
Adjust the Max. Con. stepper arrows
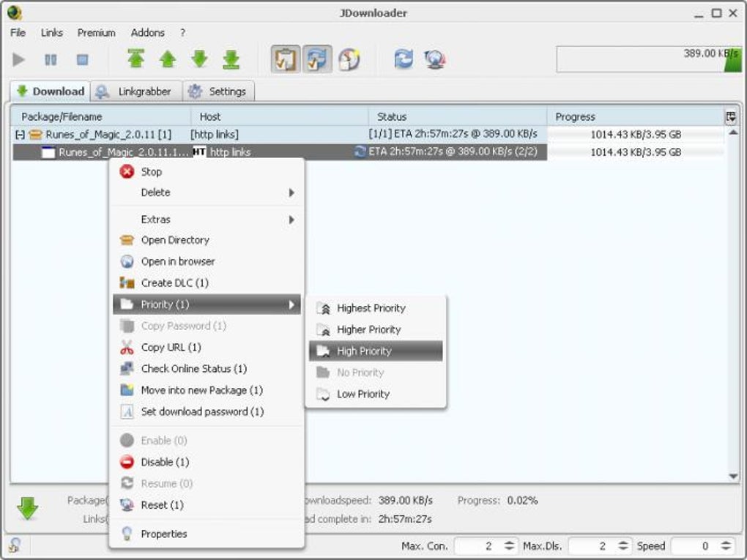[509, 545]
